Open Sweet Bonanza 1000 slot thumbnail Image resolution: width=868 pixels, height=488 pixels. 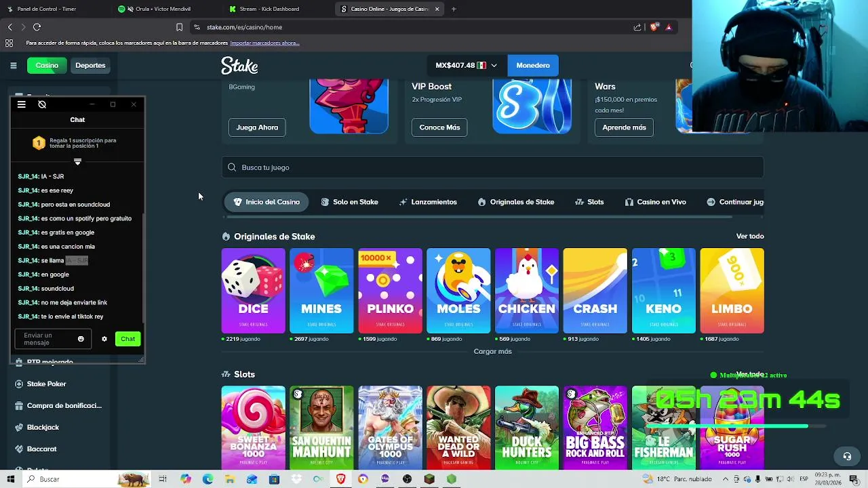(x=254, y=428)
